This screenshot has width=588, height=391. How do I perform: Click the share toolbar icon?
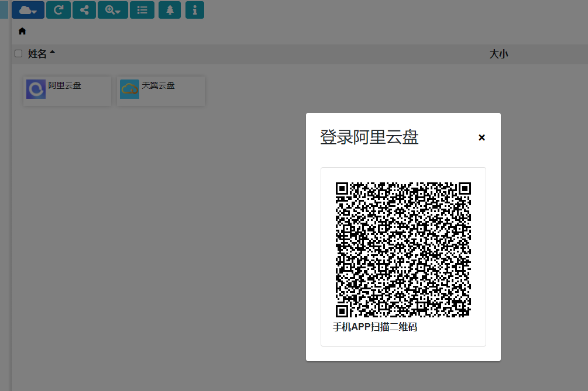[x=84, y=10]
